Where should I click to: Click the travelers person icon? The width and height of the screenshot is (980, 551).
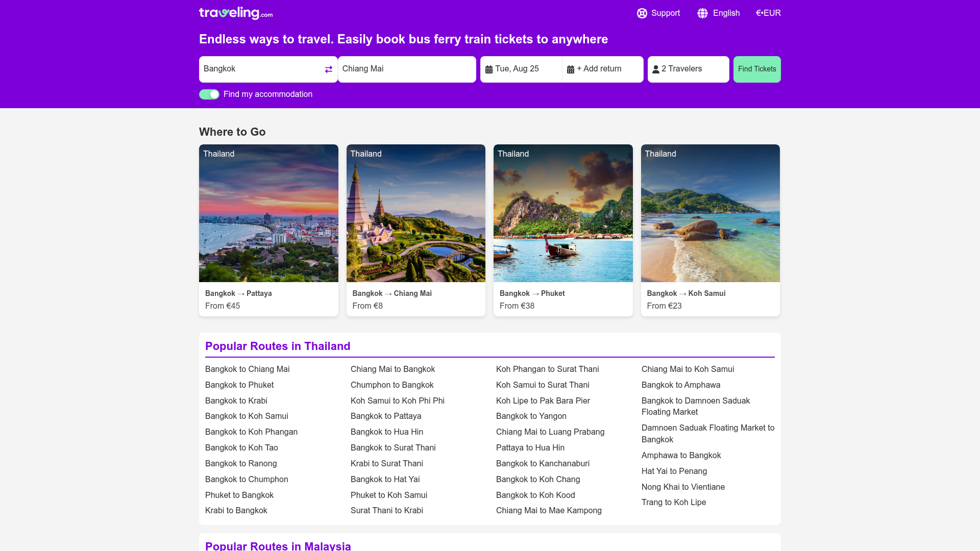coord(656,69)
